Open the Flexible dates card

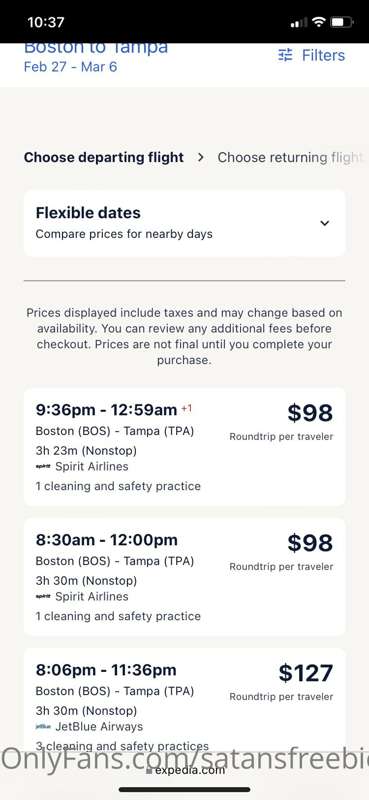pyautogui.click(x=184, y=223)
